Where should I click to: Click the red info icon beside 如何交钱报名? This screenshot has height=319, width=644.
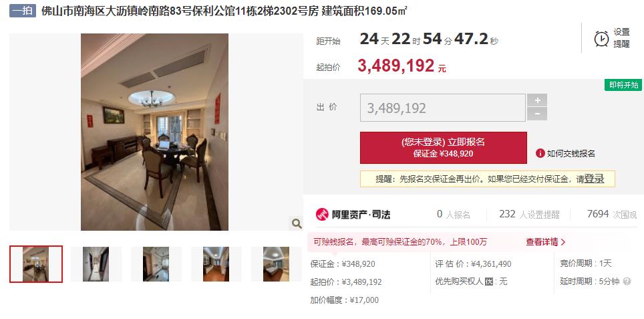pyautogui.click(x=540, y=153)
